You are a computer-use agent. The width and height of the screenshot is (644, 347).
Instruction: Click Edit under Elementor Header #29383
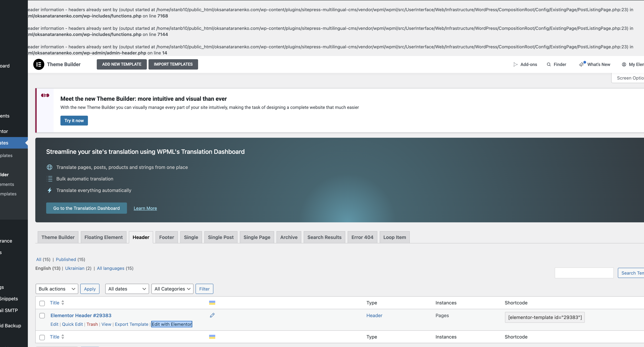tap(54, 324)
